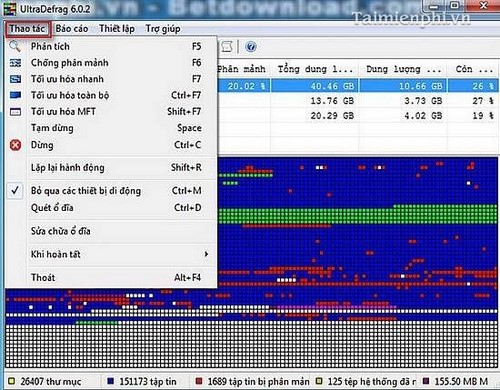The image size is (500, 390).
Task: Select the 20.29 GB drive row
Action: (358, 116)
